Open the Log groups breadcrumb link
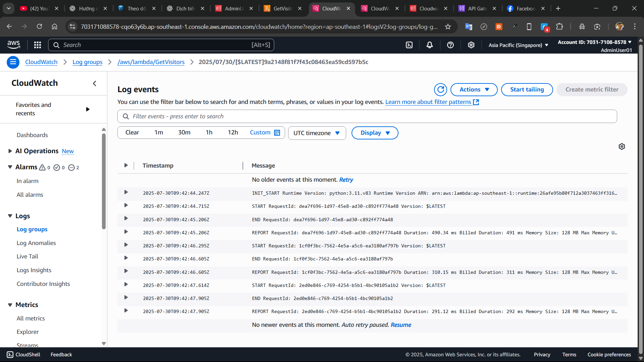 88,62
